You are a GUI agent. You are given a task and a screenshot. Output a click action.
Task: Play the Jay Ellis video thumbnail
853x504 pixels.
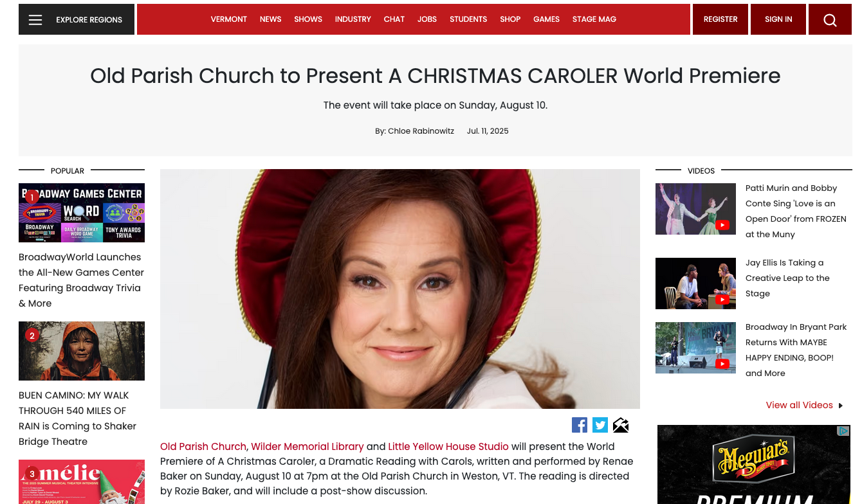695,283
